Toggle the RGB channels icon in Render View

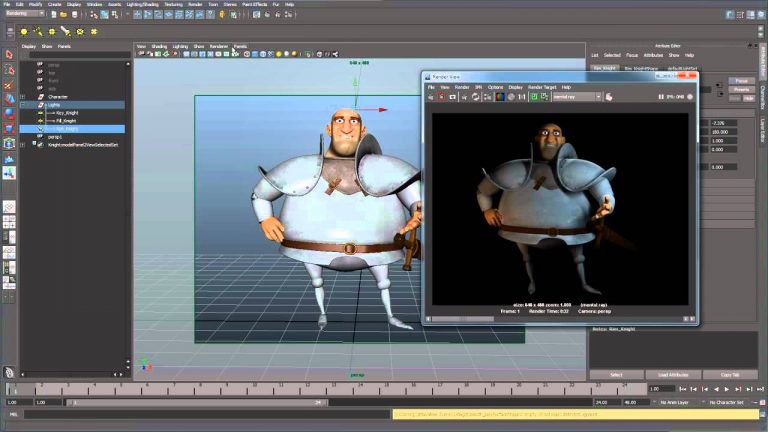click(500, 97)
